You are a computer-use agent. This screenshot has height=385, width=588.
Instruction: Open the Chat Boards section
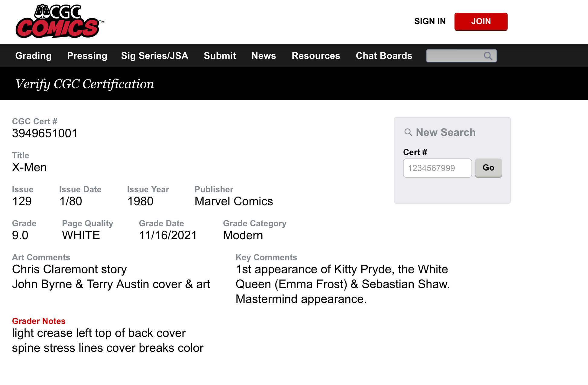point(384,56)
